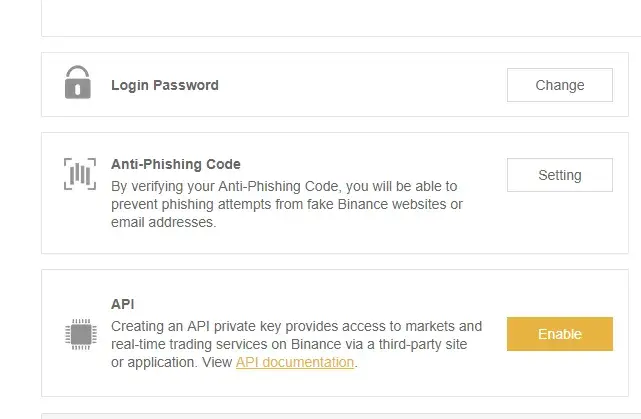Click empty space in Login Password card
Image resolution: width=641 pixels, height=419 pixels.
360,85
